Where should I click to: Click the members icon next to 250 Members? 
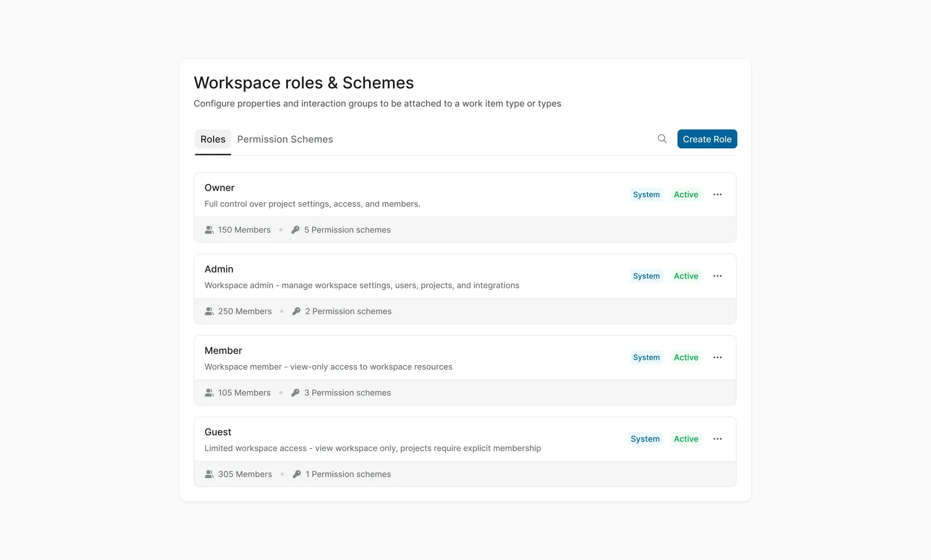click(x=209, y=311)
